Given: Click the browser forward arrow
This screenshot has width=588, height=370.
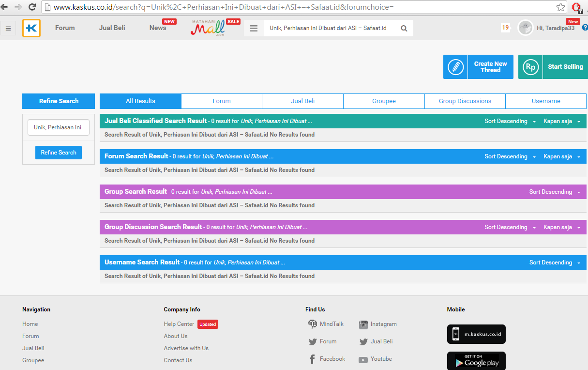Looking at the screenshot, I should (18, 7).
